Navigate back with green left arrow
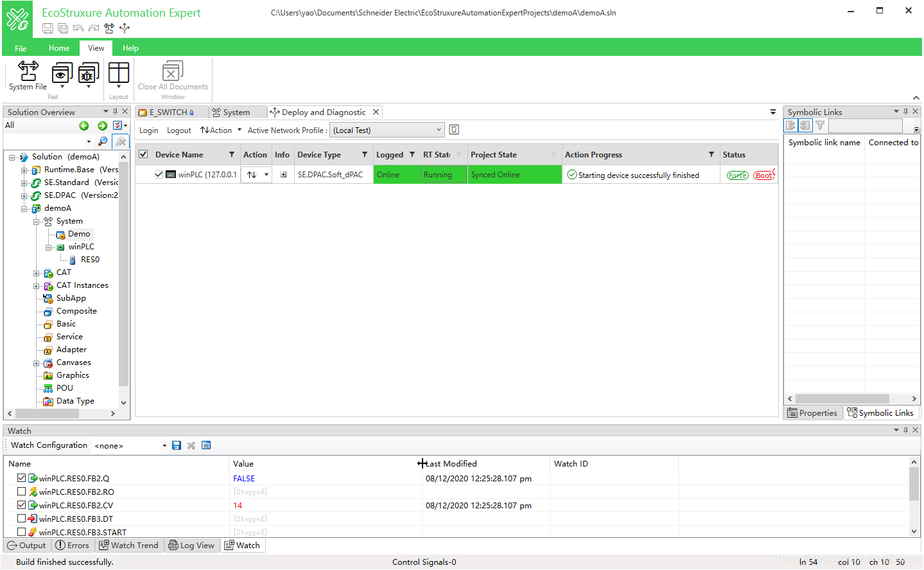Screen dimensions: 924x570 84,125
